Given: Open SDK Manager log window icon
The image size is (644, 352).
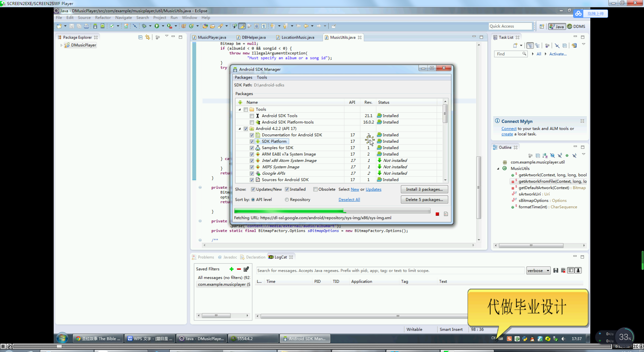Looking at the screenshot, I should 446,214.
